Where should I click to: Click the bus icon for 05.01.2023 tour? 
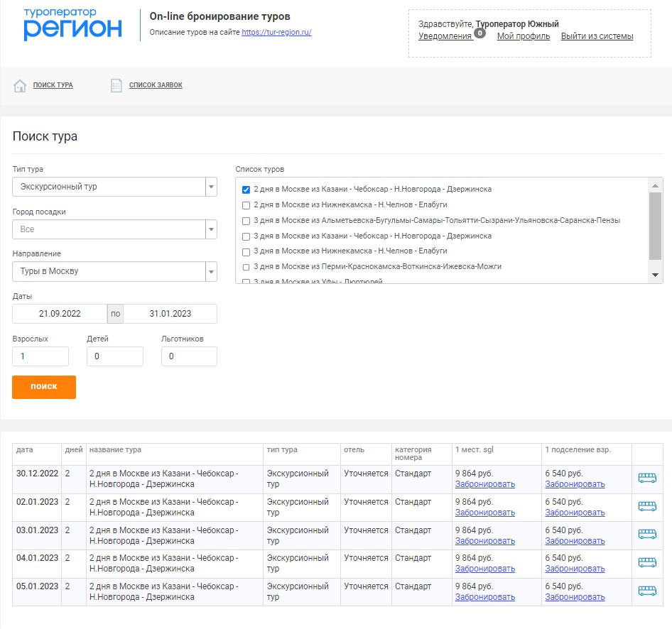(646, 591)
